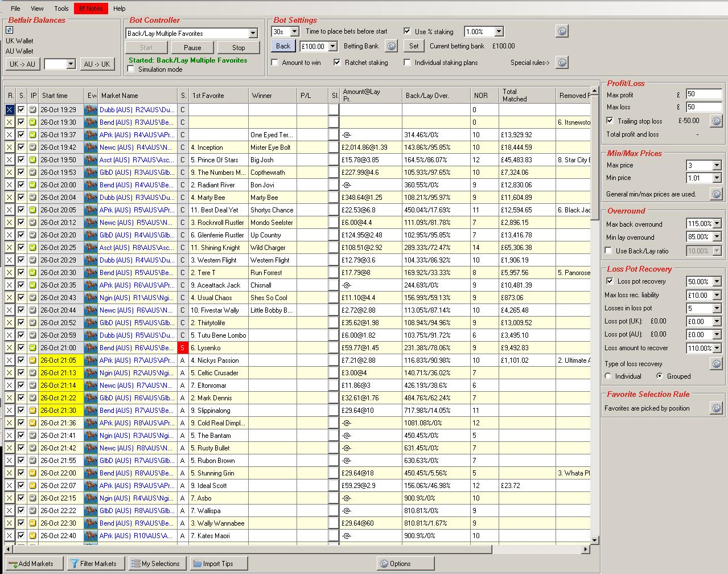Image resolution: width=728 pixels, height=574 pixels.
Task: Open the bottom Options gear button
Action: click(x=405, y=564)
